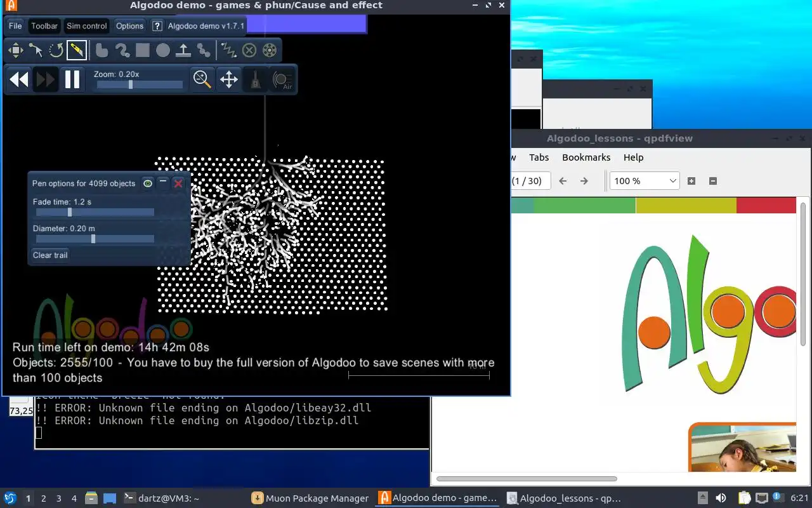Open the file manager taskbar launcher
This screenshot has width=812, height=508.
(91, 498)
